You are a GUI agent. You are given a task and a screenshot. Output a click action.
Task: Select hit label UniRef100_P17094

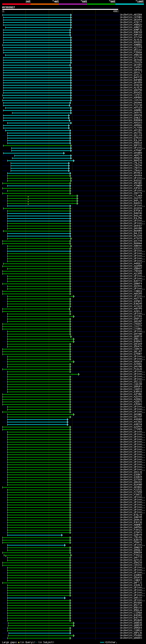[x=131, y=128]
